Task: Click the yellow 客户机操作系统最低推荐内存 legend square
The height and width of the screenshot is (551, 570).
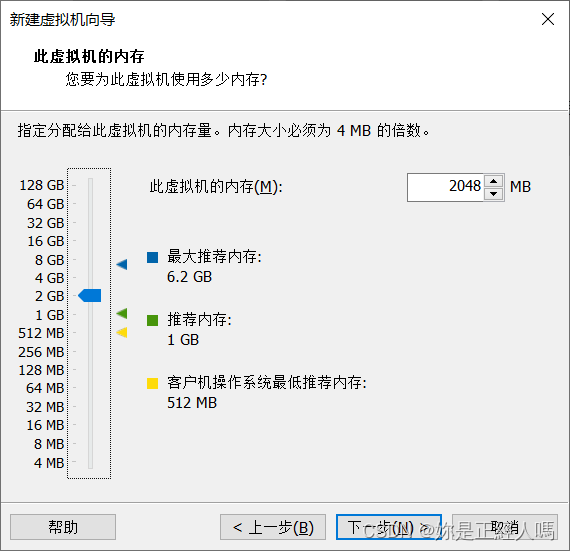Action: click(x=152, y=383)
